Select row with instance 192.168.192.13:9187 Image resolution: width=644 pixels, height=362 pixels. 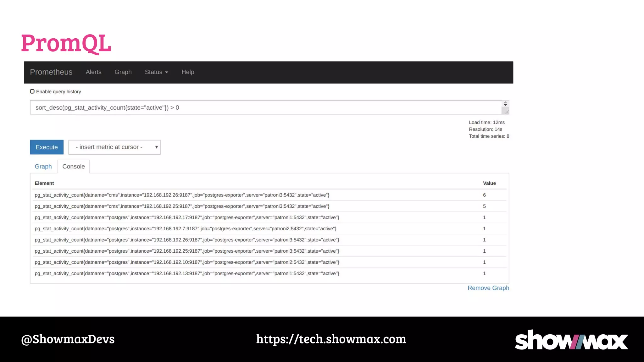tap(269, 273)
